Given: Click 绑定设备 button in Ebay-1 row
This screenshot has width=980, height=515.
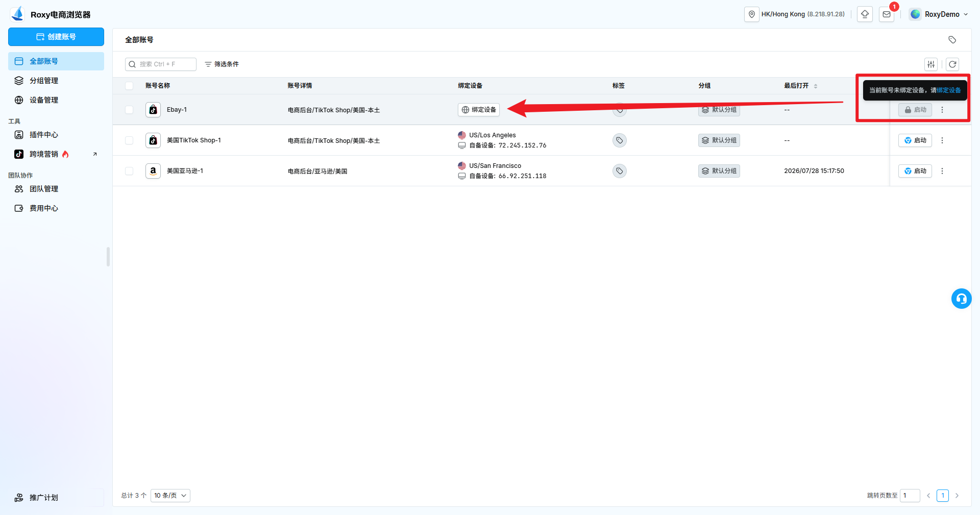Looking at the screenshot, I should 479,110.
